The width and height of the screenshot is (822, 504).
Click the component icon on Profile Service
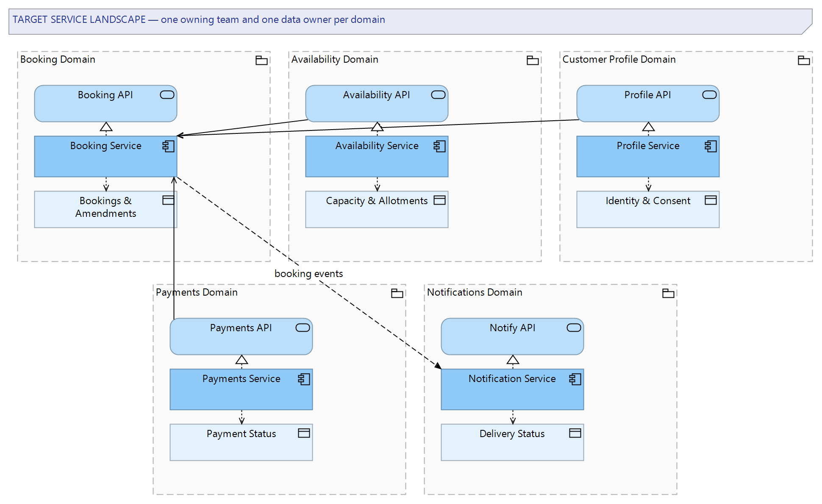711,146
